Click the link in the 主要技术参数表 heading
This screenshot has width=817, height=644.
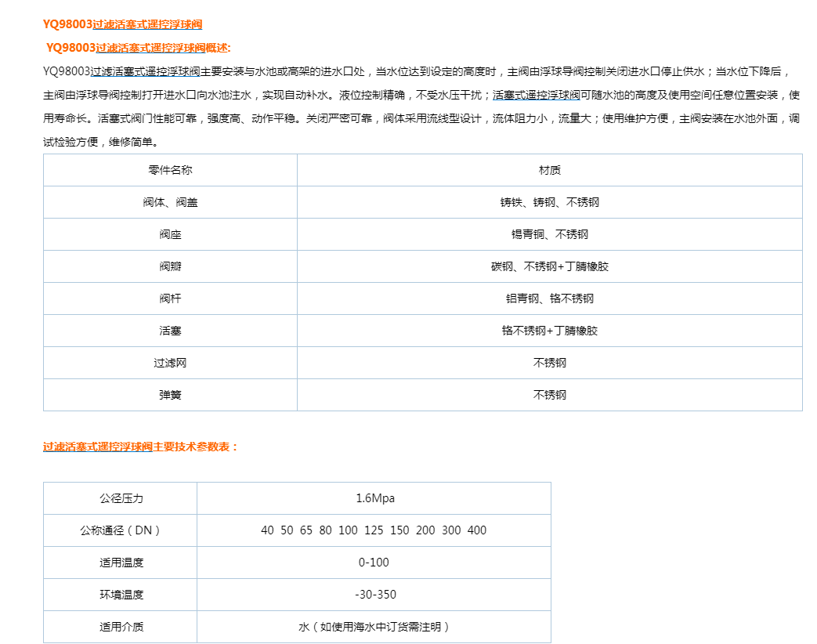point(97,447)
